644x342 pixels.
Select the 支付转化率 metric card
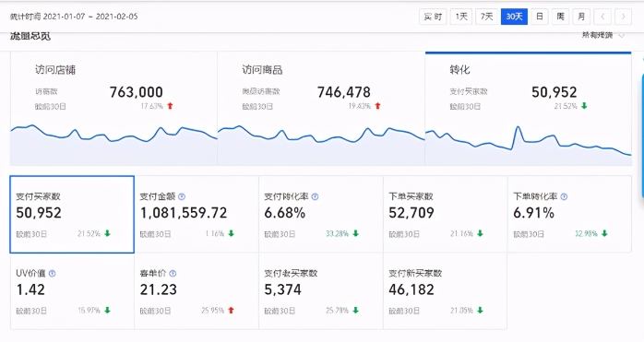click(321, 214)
